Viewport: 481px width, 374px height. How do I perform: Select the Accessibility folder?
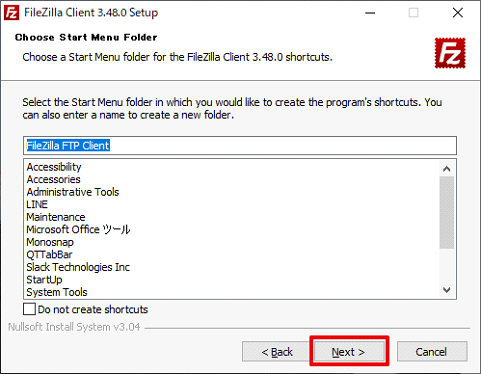click(54, 167)
